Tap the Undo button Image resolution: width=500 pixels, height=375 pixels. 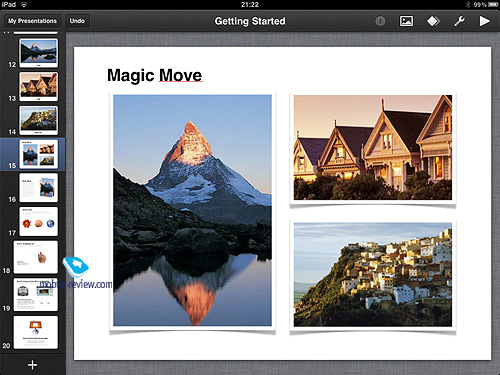[77, 21]
